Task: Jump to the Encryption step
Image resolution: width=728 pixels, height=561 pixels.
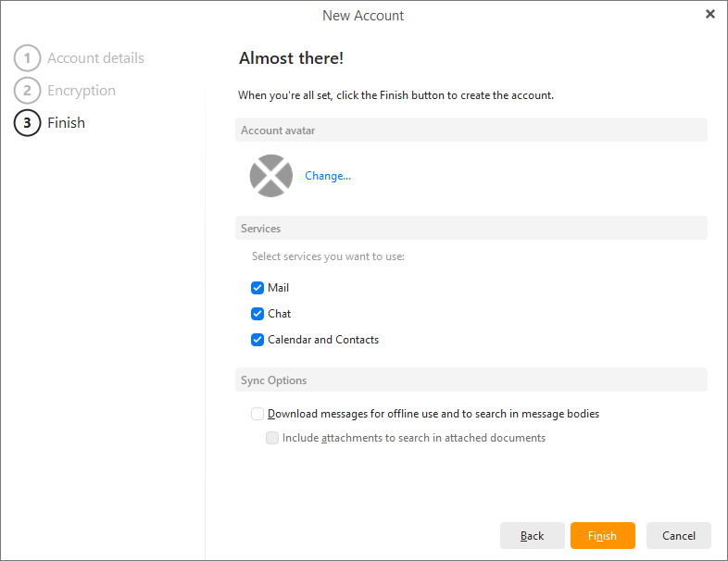Action: coord(82,91)
